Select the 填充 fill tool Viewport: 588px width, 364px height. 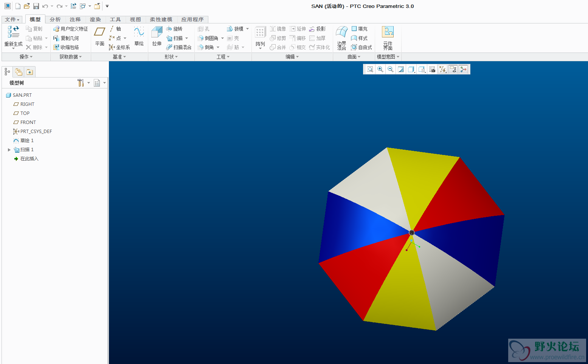coord(359,29)
